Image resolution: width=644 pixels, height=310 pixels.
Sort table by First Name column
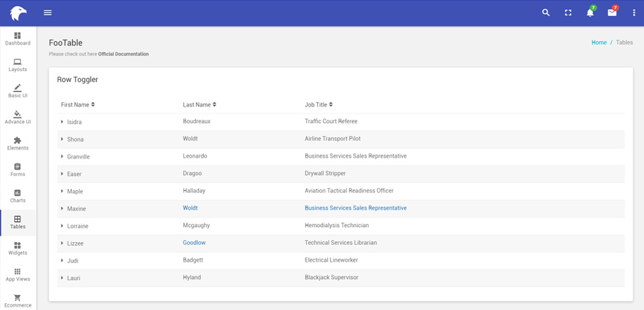coord(78,105)
